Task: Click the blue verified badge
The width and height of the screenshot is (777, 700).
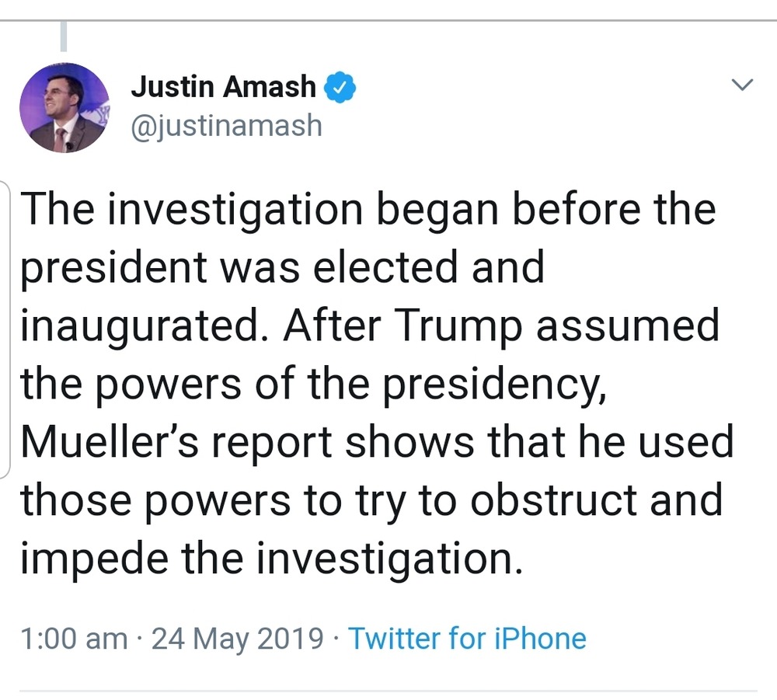Action: coord(339,87)
